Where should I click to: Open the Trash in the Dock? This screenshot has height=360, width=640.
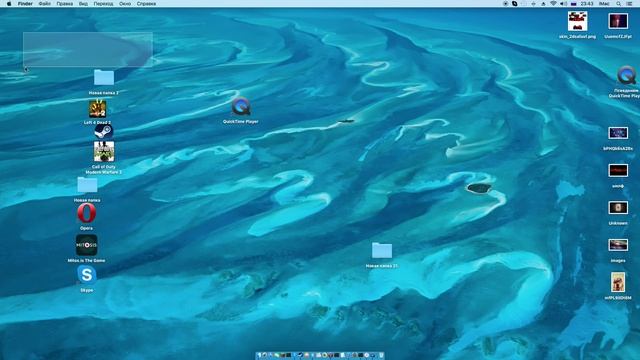point(381,356)
